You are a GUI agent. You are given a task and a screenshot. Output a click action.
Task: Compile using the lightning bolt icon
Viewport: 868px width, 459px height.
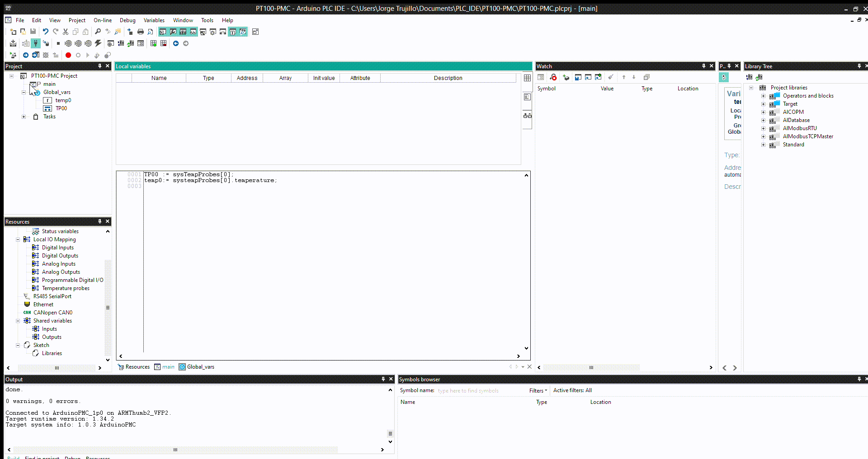pos(98,43)
